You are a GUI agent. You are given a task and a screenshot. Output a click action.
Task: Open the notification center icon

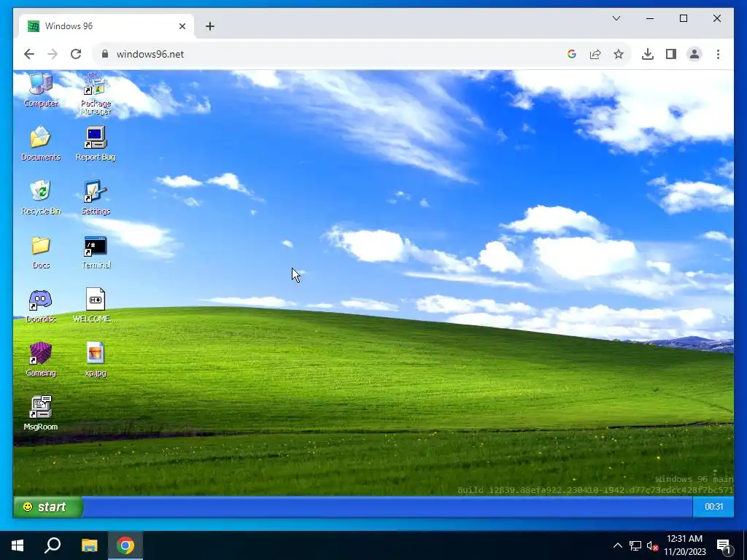coord(724,545)
